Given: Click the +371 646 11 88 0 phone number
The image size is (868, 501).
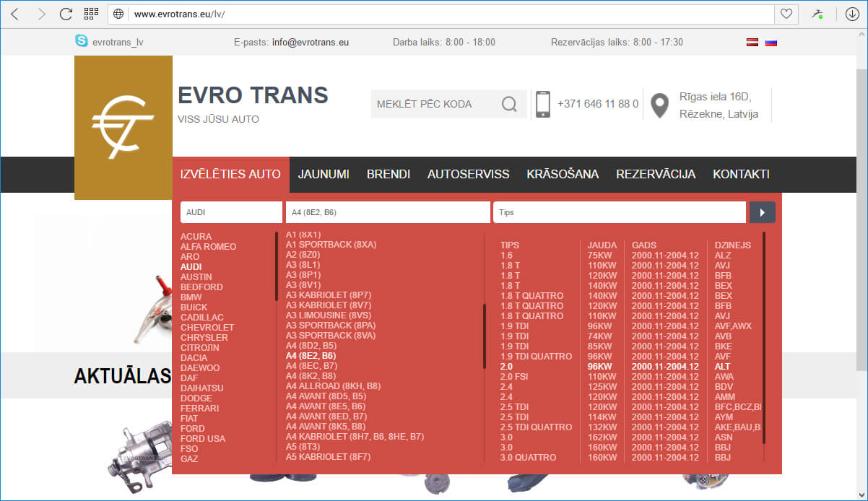Looking at the screenshot, I should point(598,104).
